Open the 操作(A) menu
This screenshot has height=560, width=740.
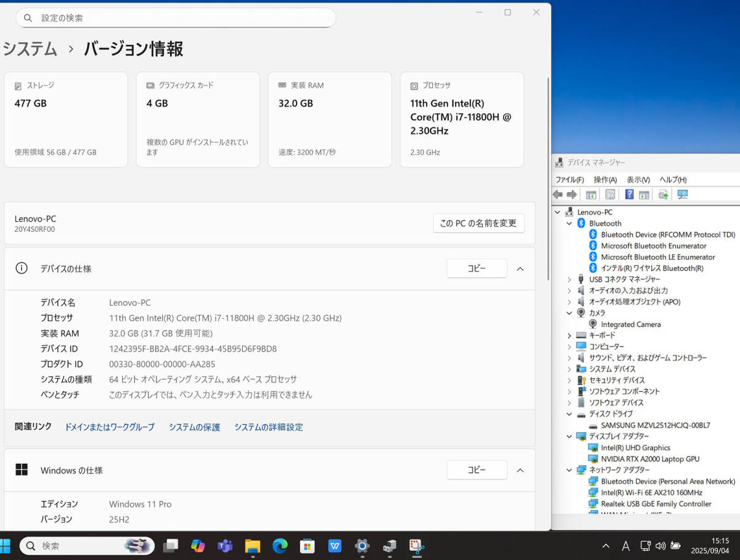click(x=605, y=179)
